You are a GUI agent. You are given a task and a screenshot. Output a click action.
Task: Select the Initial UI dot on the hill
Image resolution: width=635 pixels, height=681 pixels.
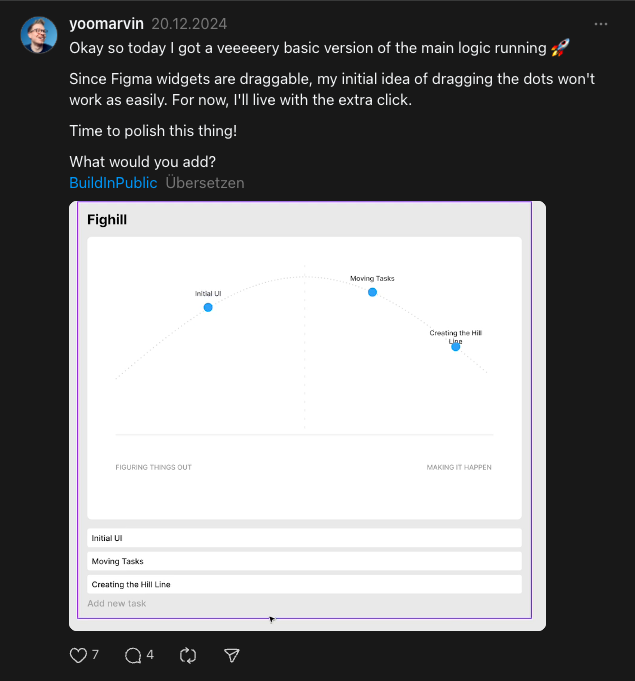click(208, 307)
